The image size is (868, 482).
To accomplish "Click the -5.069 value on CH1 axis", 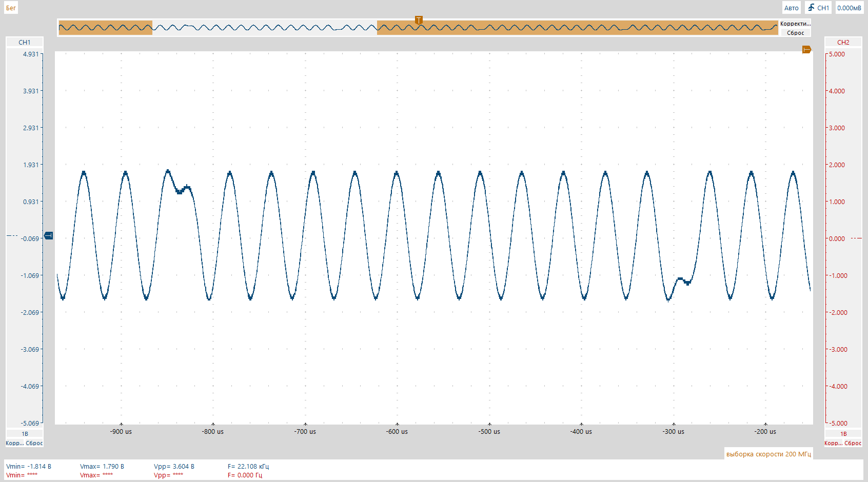I will pos(30,423).
